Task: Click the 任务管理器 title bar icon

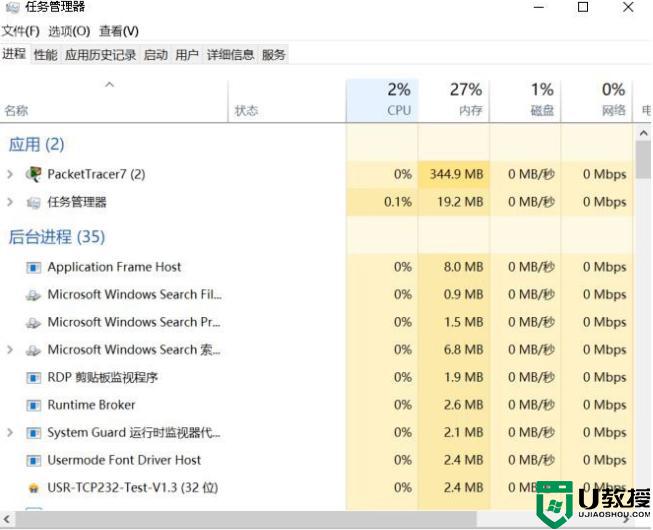Action: click(x=12, y=7)
